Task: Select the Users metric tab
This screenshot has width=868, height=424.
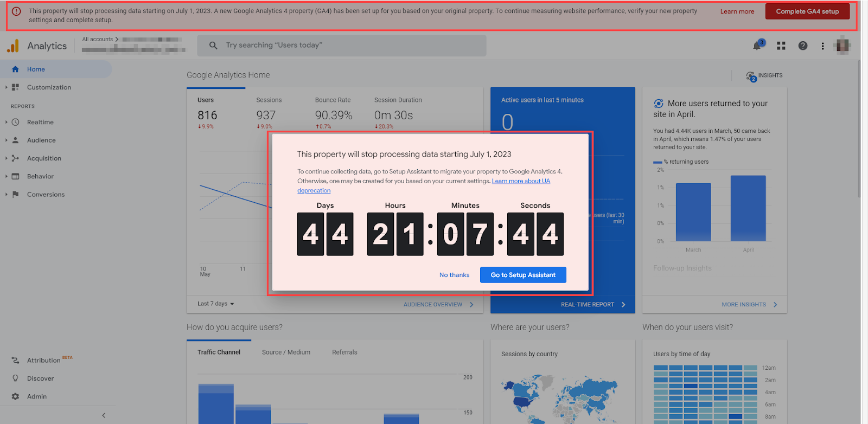Action: point(216,113)
